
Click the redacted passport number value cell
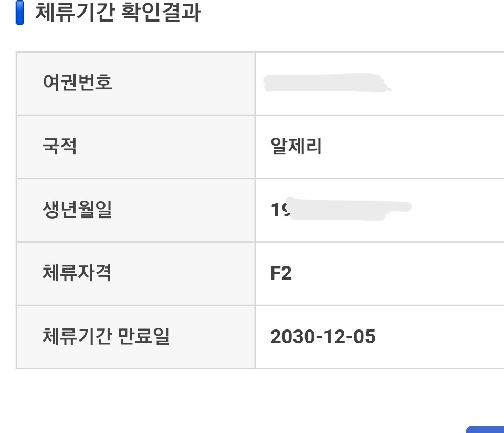[325, 81]
